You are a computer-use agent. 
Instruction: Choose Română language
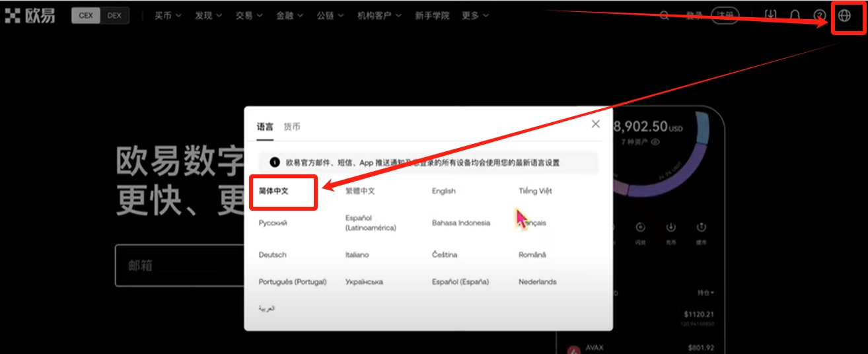(x=532, y=255)
